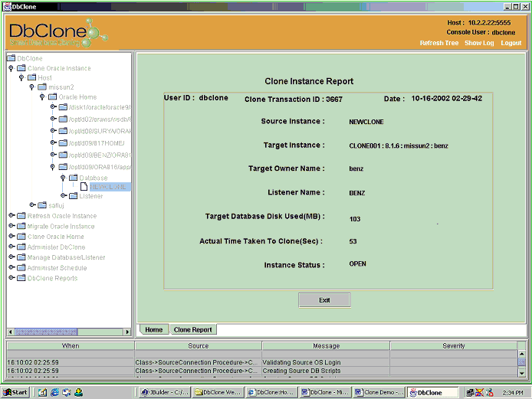Click the network tray icon with red X
The image size is (532, 399).
[x=479, y=393]
